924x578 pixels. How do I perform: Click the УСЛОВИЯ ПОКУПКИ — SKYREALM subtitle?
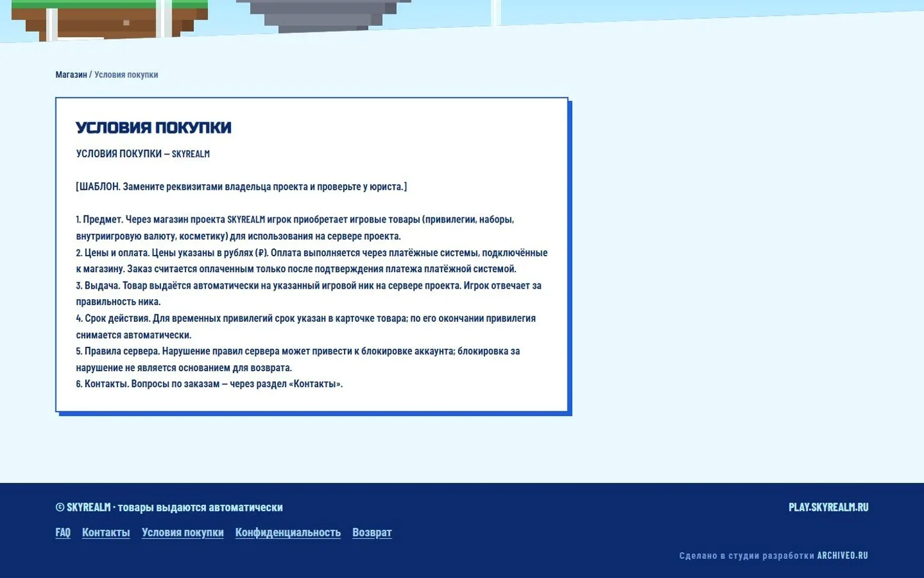tap(143, 154)
